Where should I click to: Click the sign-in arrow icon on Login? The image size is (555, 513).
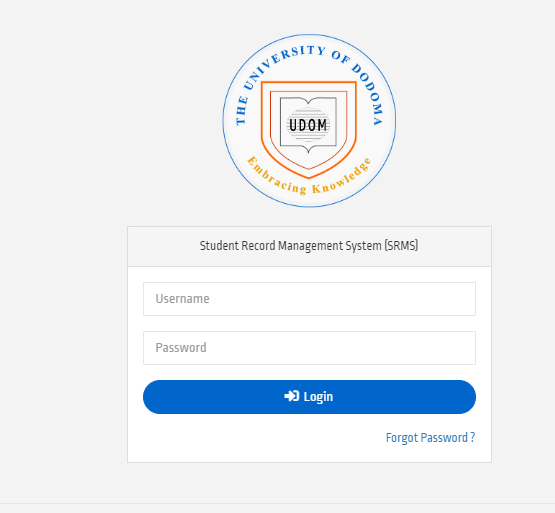pyautogui.click(x=292, y=396)
